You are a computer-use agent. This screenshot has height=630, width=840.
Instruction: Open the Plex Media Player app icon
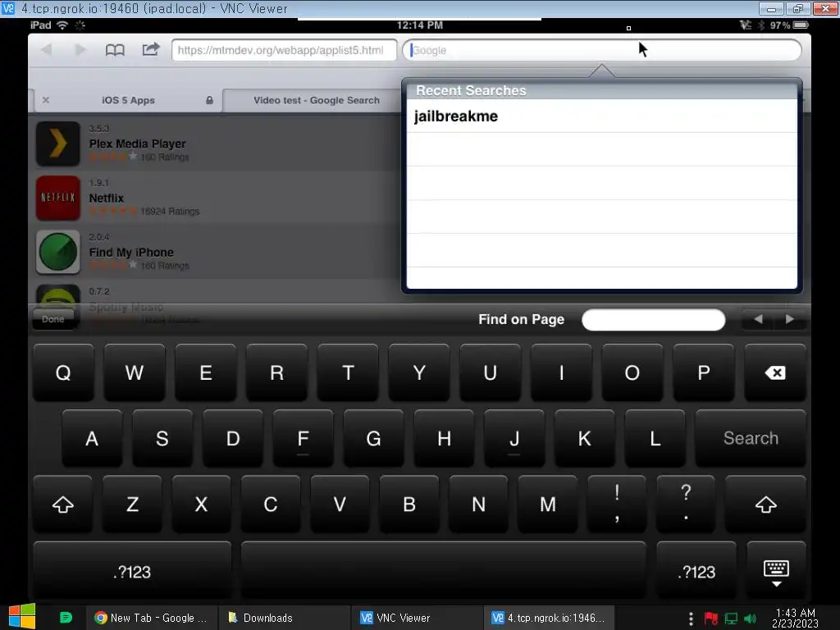click(x=58, y=144)
